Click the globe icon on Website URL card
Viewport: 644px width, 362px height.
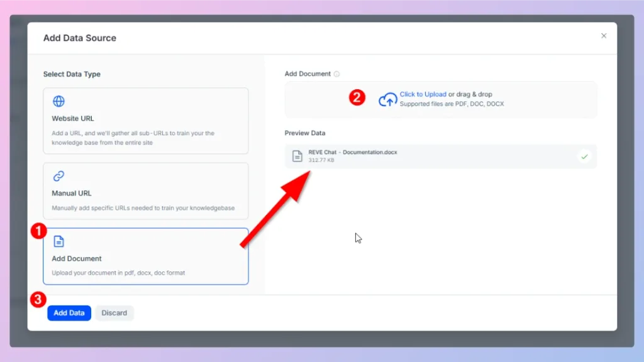pyautogui.click(x=58, y=101)
